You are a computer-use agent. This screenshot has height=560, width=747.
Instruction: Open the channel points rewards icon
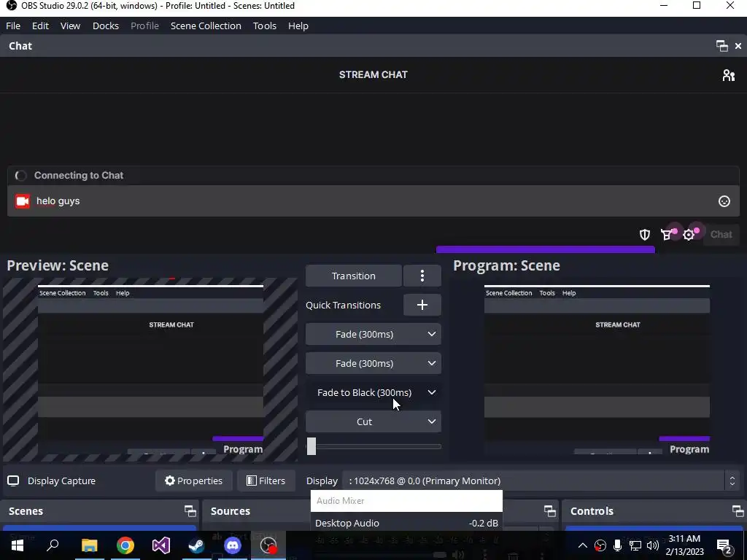[x=667, y=234]
